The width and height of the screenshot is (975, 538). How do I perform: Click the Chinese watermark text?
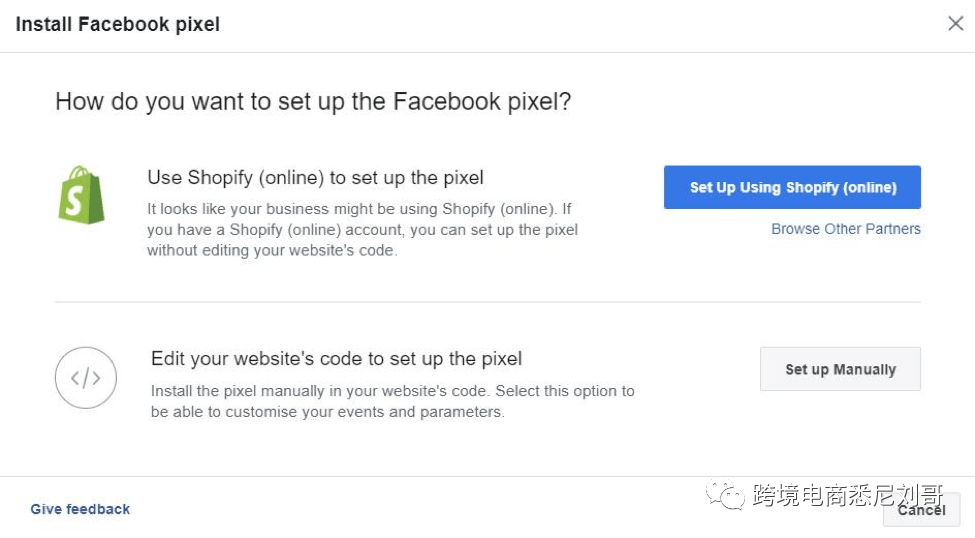(848, 495)
